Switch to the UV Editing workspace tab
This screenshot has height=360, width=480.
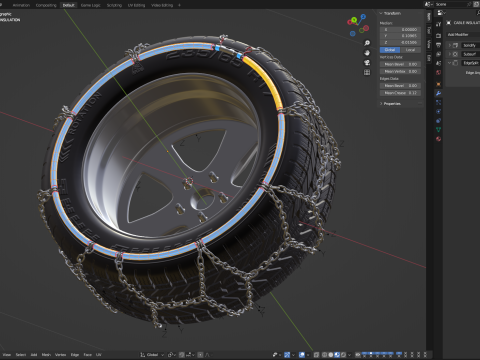tap(137, 5)
